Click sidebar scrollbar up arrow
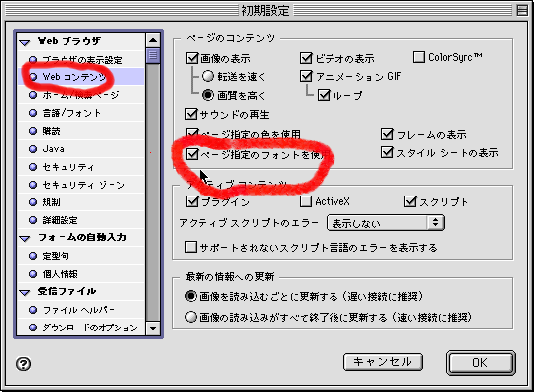Image resolution: width=534 pixels, height=392 pixels. point(153,40)
